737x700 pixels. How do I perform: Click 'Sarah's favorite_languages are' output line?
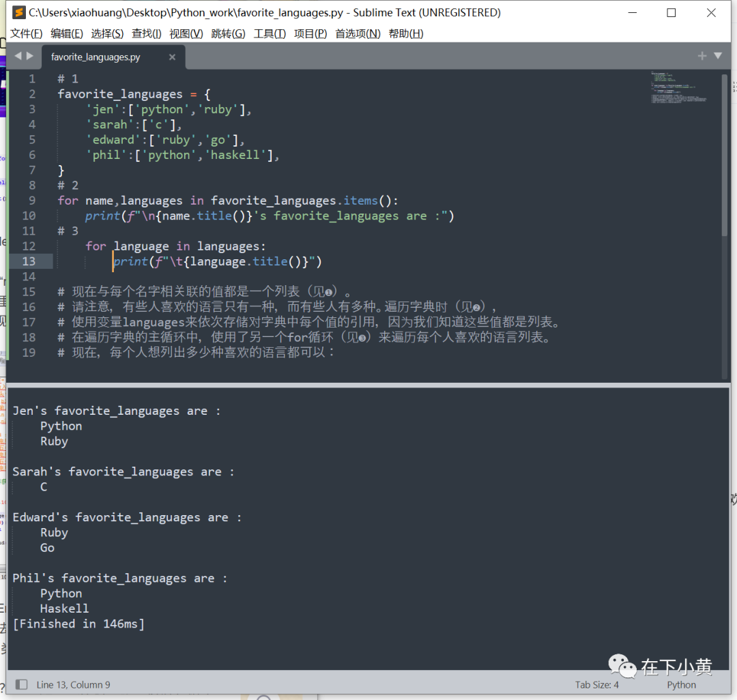coord(123,471)
